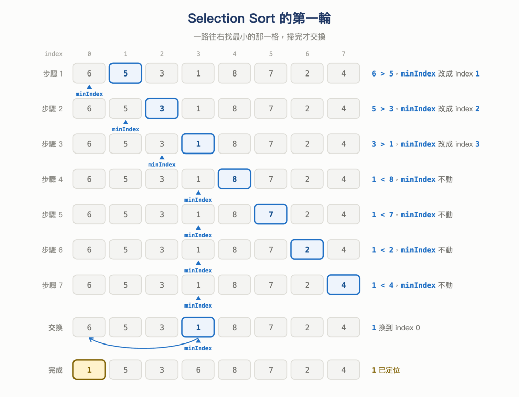Click the minIndex label under 步驟 3 row
This screenshot has height=420, width=519.
[x=162, y=165]
